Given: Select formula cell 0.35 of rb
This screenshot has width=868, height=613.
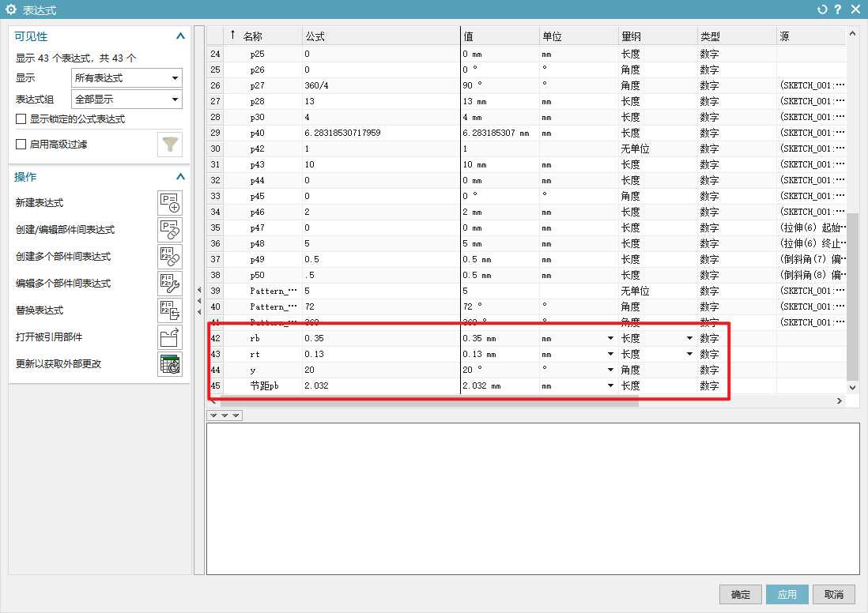Looking at the screenshot, I should coord(381,338).
